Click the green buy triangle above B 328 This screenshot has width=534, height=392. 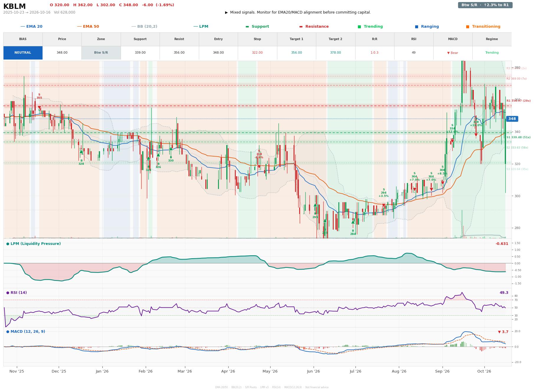pos(81,151)
